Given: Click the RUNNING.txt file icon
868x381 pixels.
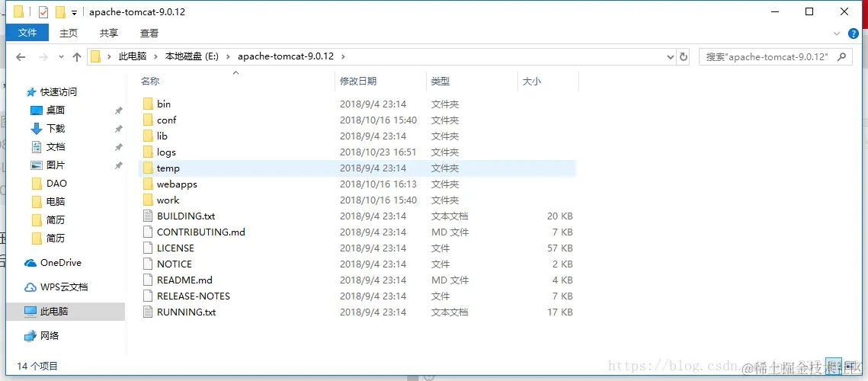Looking at the screenshot, I should 147,312.
